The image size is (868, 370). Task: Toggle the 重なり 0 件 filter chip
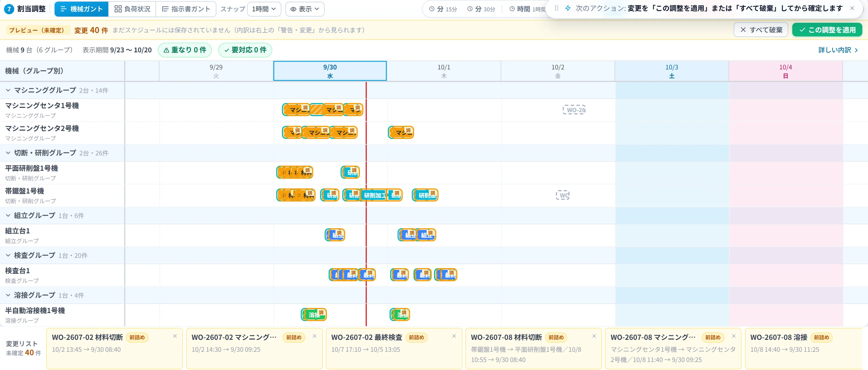[x=185, y=50]
